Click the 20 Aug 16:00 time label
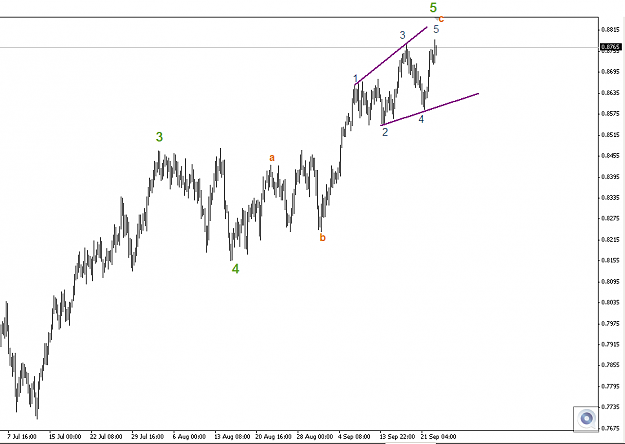This screenshot has height=444, width=625. [273, 436]
